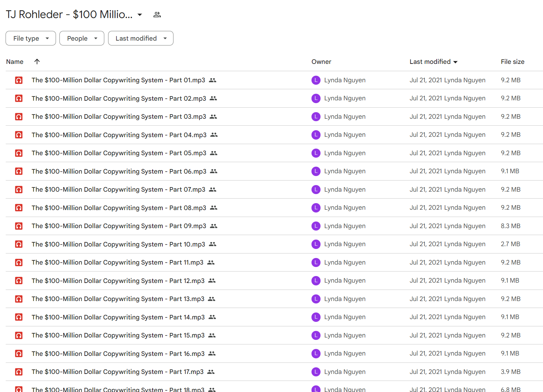The width and height of the screenshot is (543, 392).
Task: Click the Owner column header
Action: click(321, 62)
